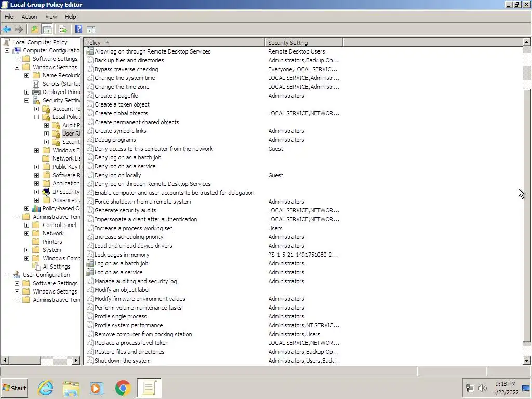The height and width of the screenshot is (399, 532).
Task: Select Deny log on locally policy
Action: pos(118,175)
